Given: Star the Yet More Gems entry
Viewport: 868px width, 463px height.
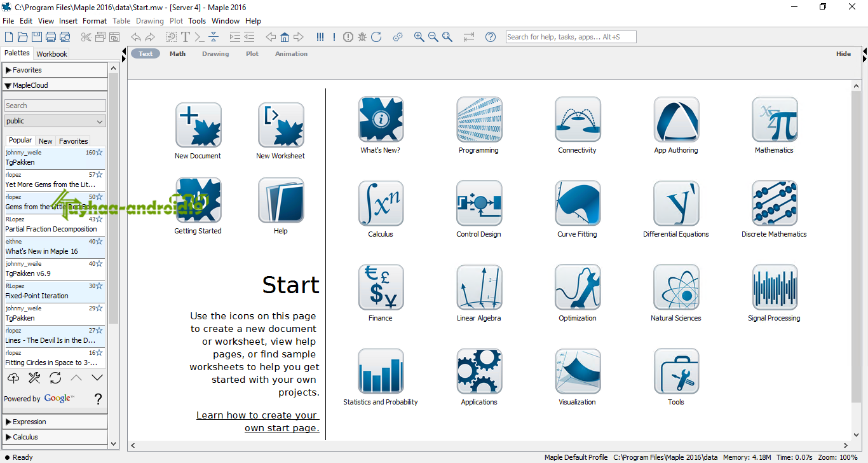Looking at the screenshot, I should click(x=99, y=175).
